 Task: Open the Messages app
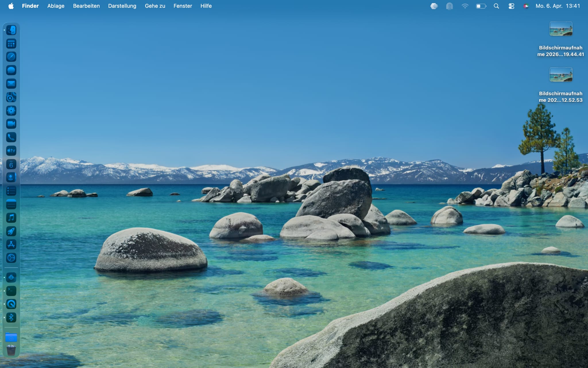[x=11, y=70]
